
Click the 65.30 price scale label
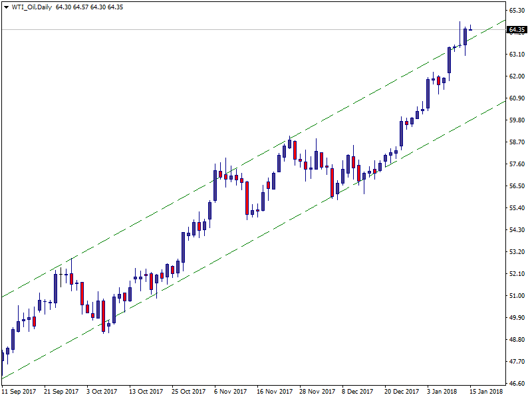(x=517, y=11)
